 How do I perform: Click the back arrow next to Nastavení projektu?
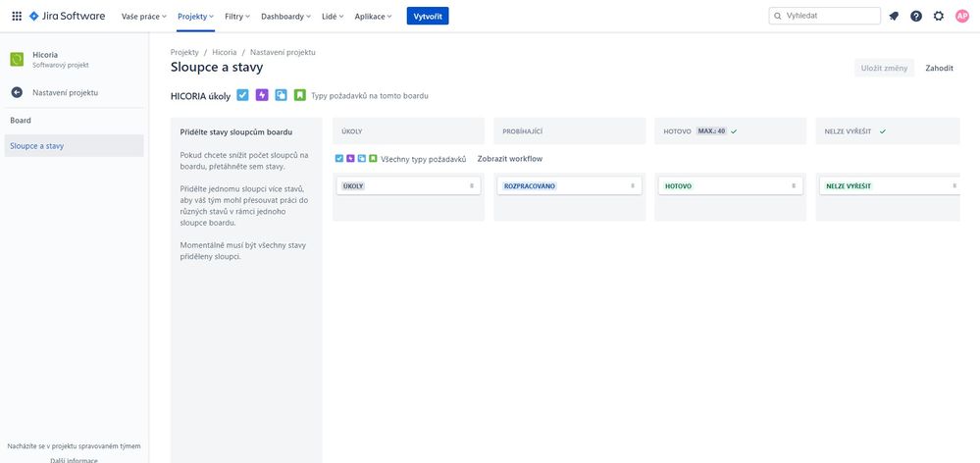click(17, 92)
